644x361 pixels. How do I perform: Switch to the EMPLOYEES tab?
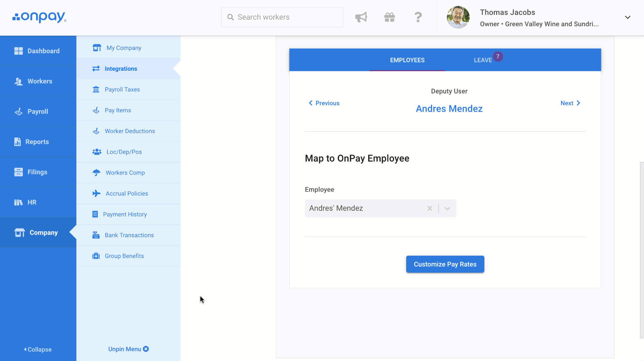pyautogui.click(x=407, y=60)
